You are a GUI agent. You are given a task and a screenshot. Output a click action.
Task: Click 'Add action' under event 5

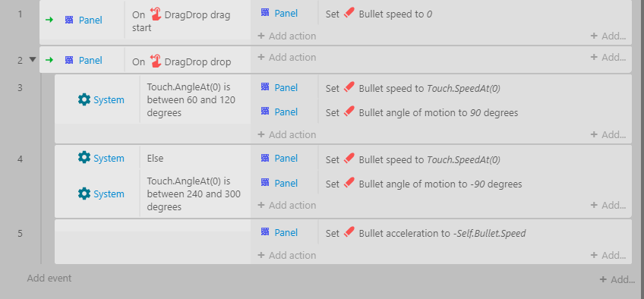287,255
